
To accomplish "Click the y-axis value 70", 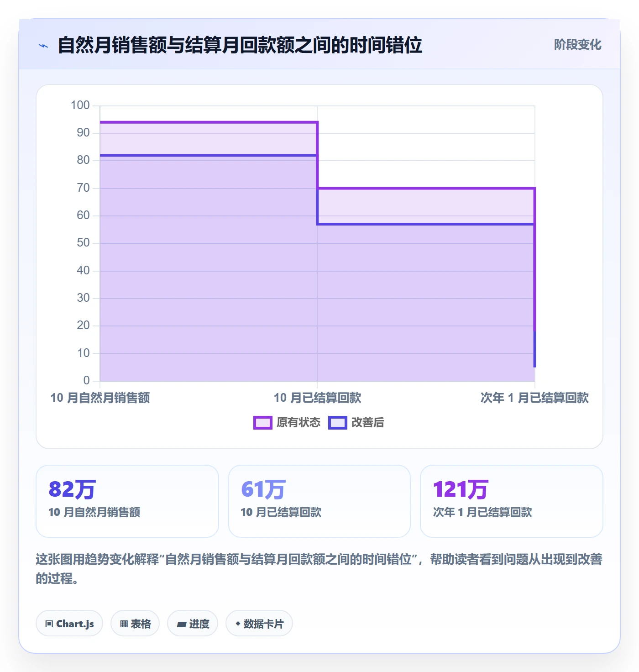I will click(x=84, y=188).
